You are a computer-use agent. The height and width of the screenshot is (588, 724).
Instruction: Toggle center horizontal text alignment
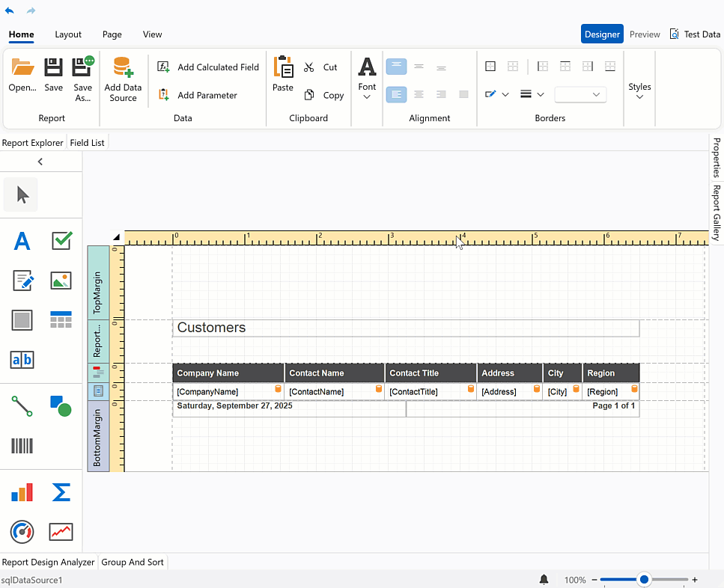(419, 66)
